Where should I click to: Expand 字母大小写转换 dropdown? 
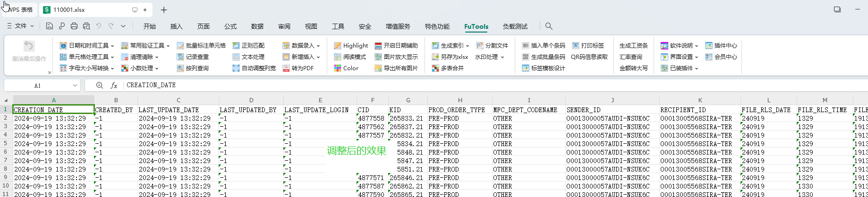pos(112,68)
